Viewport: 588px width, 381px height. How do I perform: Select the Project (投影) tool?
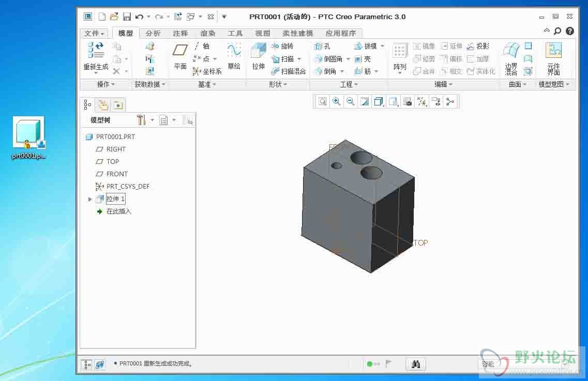pyautogui.click(x=478, y=46)
